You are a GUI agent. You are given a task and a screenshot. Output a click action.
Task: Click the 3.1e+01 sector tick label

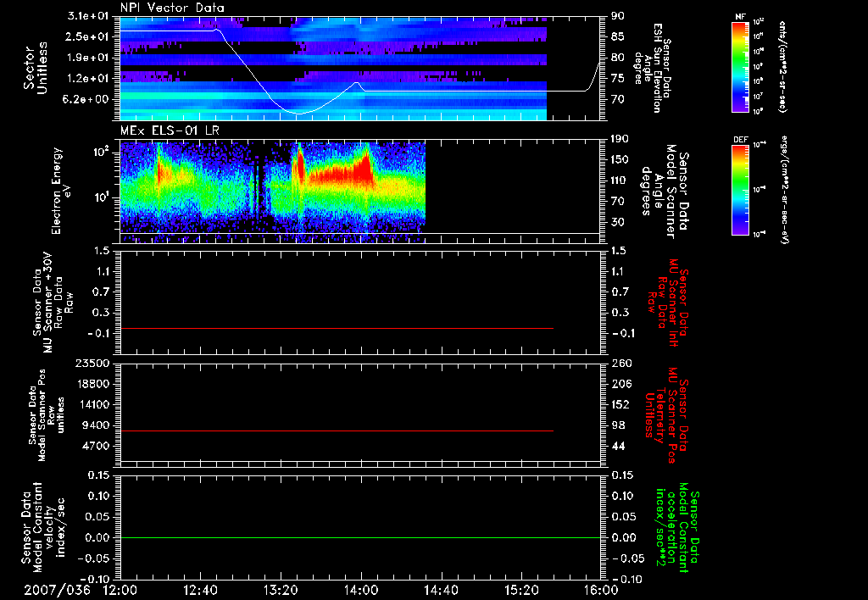click(87, 16)
